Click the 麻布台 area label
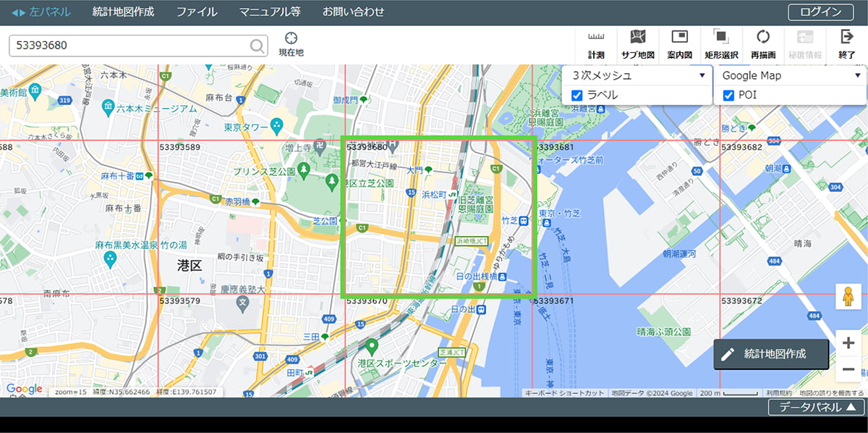868x433 pixels. [x=218, y=97]
